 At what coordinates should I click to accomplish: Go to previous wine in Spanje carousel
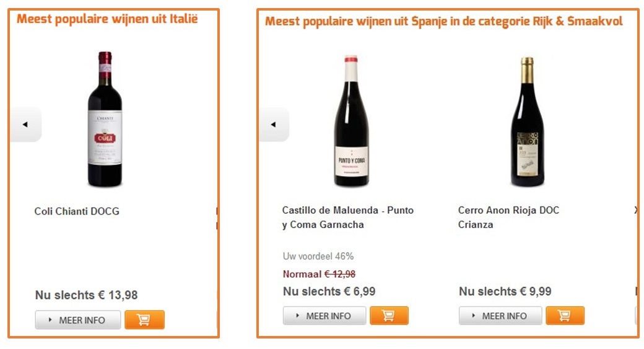273,125
